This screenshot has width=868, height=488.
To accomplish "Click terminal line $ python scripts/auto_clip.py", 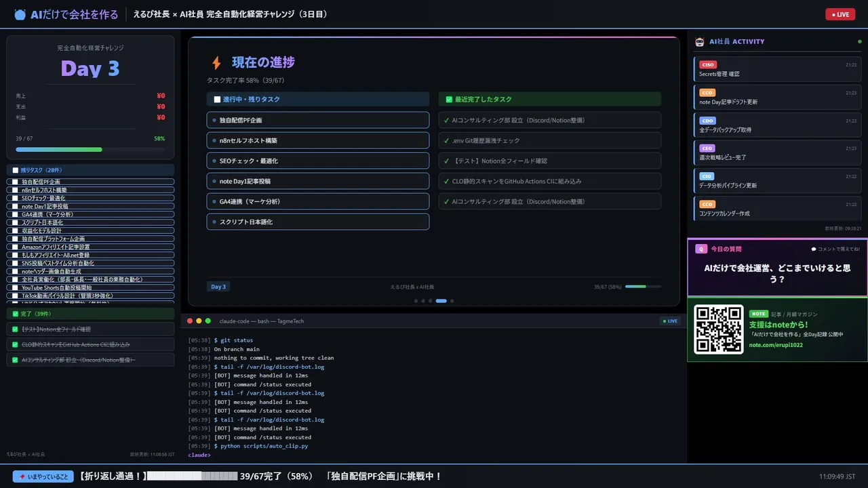I will click(261, 446).
